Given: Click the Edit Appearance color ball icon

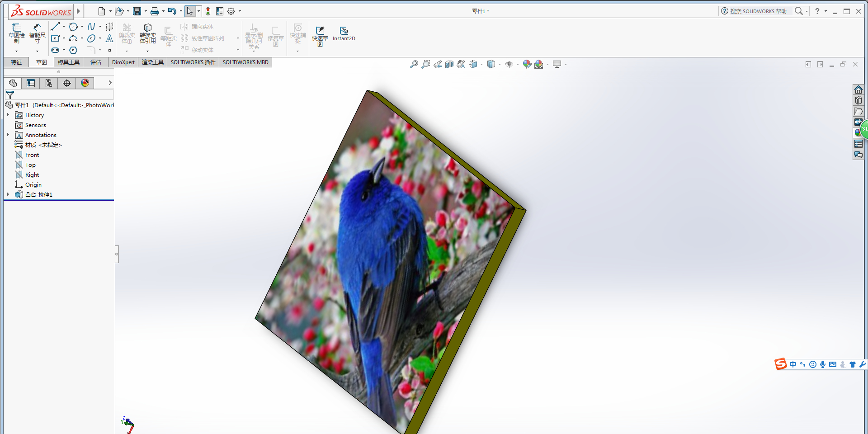Looking at the screenshot, I should tap(527, 65).
